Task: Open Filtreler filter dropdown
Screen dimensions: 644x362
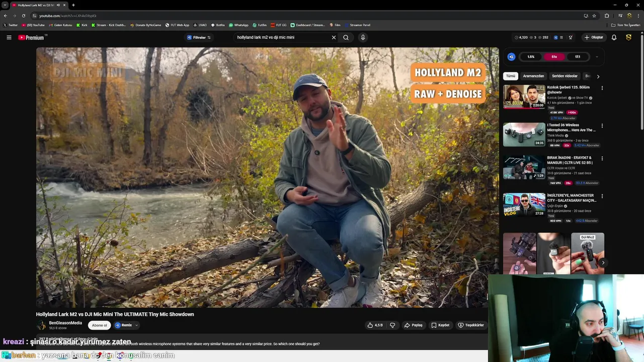Action: pyautogui.click(x=199, y=37)
